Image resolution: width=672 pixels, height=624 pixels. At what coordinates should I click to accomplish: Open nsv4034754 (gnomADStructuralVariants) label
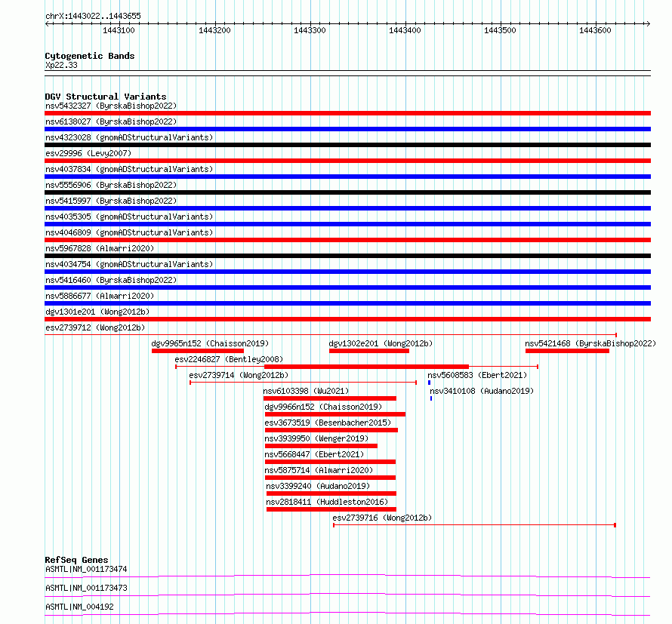[129, 264]
